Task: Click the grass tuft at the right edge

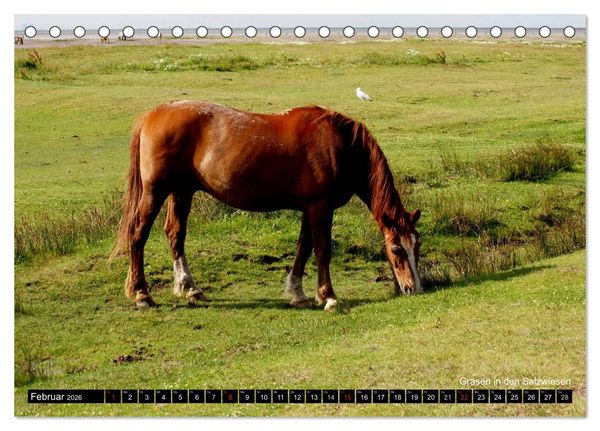Action: (x=538, y=161)
